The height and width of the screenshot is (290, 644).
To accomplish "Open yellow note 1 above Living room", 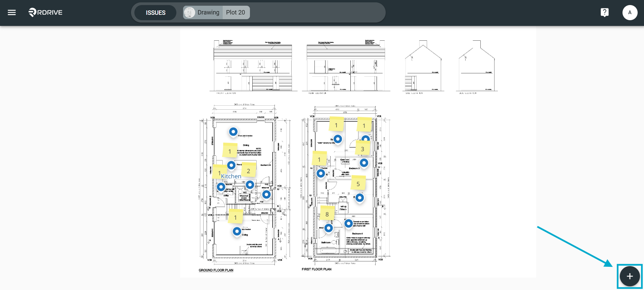I will [235, 217].
